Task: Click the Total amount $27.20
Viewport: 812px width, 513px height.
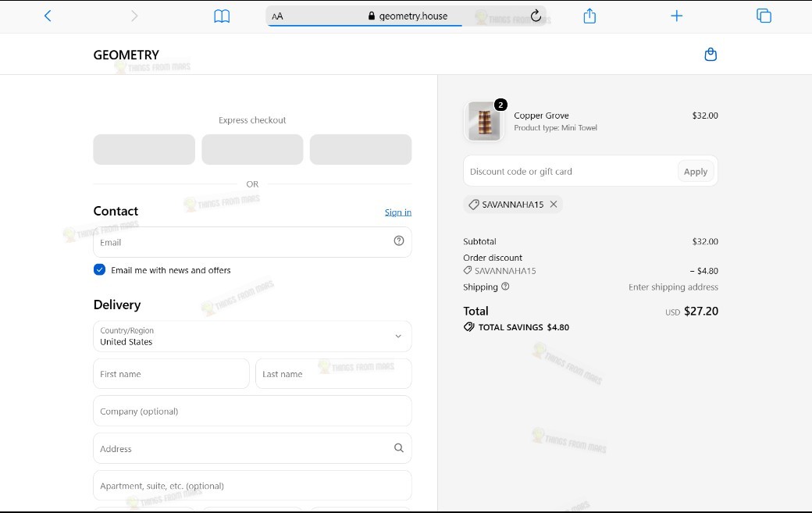Action: tap(700, 311)
